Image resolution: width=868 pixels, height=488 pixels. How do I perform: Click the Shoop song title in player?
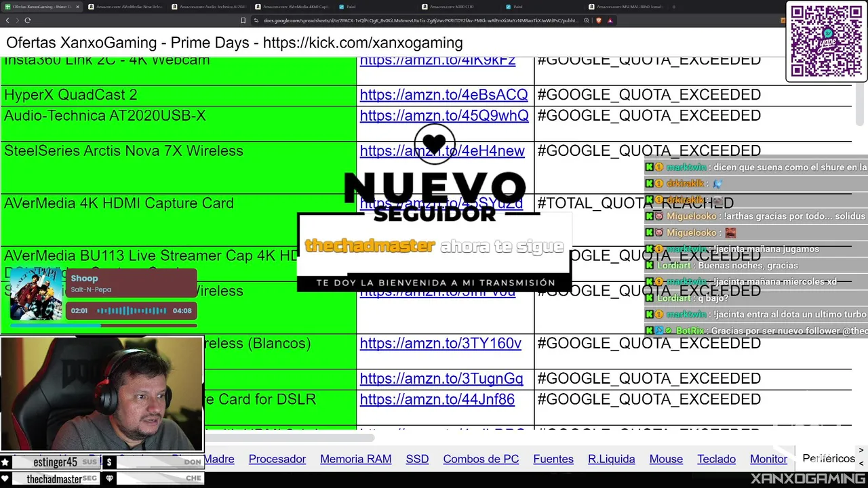pyautogui.click(x=84, y=279)
